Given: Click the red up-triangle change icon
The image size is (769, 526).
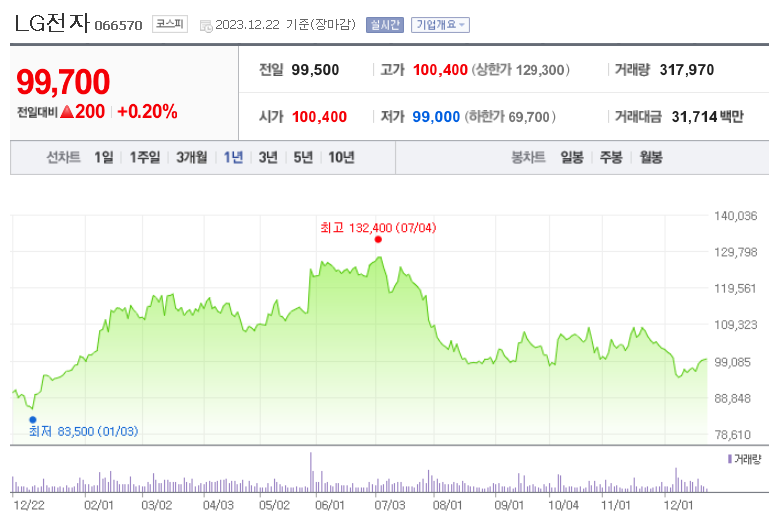Looking at the screenshot, I should click(67, 112).
